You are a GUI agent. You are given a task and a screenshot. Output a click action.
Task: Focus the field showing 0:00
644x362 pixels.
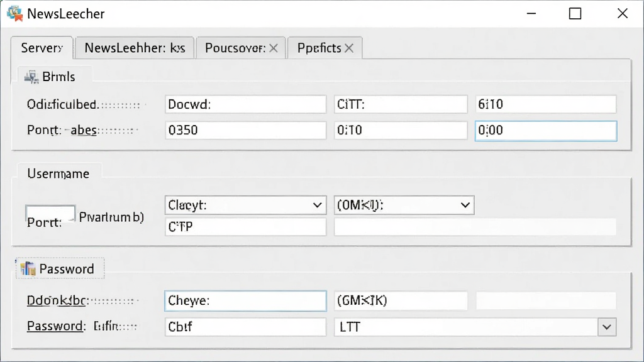coord(546,131)
